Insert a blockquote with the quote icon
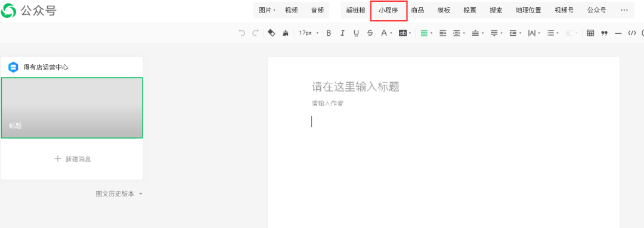 (x=604, y=33)
